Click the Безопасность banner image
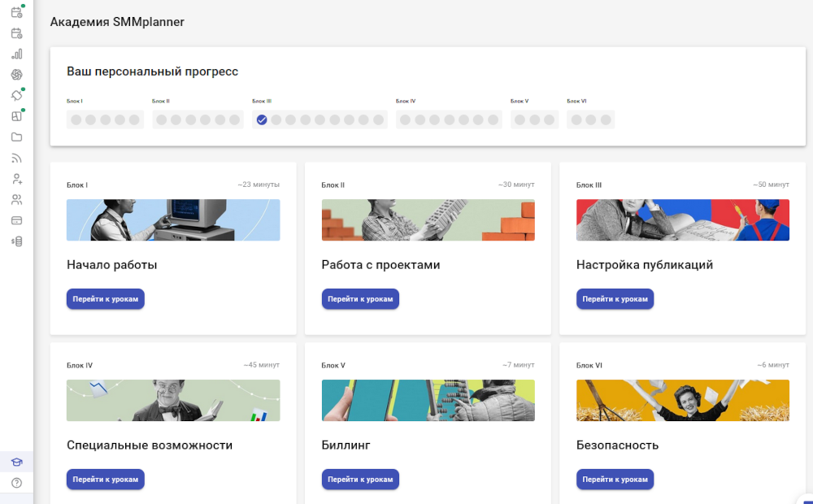 683,400
